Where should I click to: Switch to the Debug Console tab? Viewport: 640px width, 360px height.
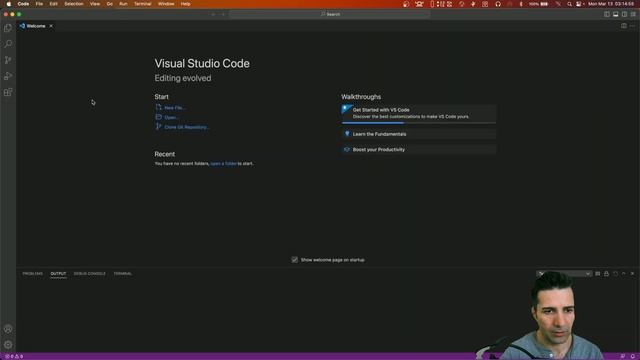point(89,273)
